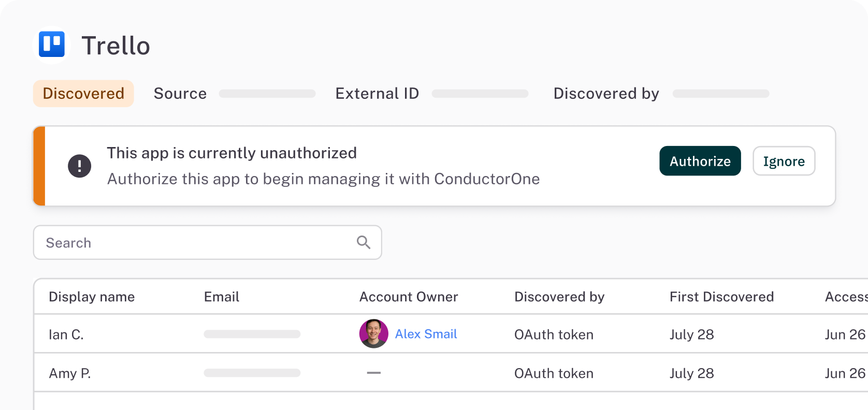Click the Authorize button
Viewport: 868px width, 410px height.
click(700, 161)
